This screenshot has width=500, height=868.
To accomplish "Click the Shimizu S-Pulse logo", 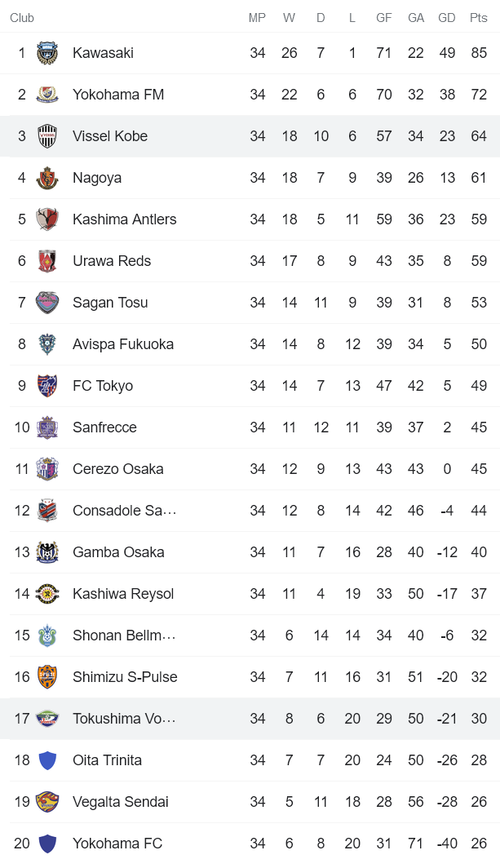I will pyautogui.click(x=49, y=676).
